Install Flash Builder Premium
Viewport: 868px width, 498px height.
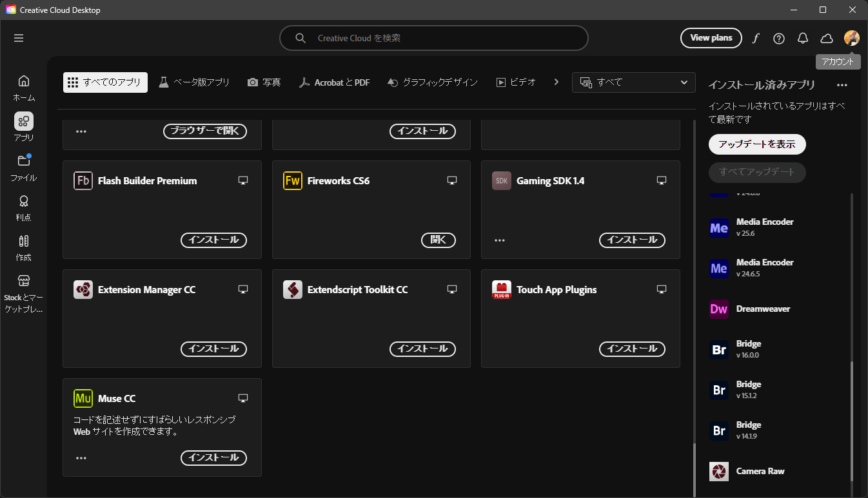(x=213, y=240)
